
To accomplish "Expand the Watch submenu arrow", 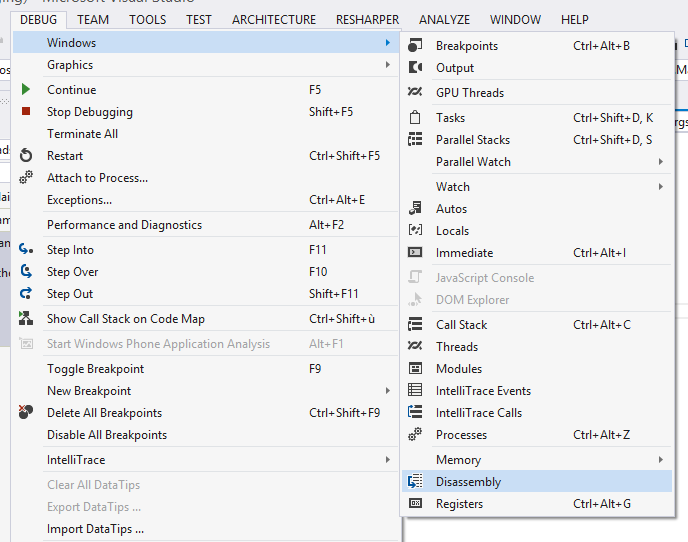I will click(661, 187).
